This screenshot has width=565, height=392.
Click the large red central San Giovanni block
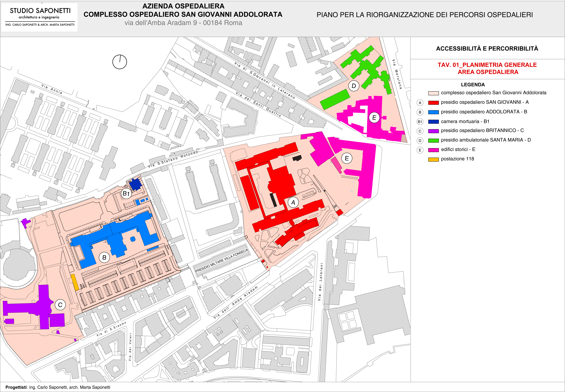[282, 183]
